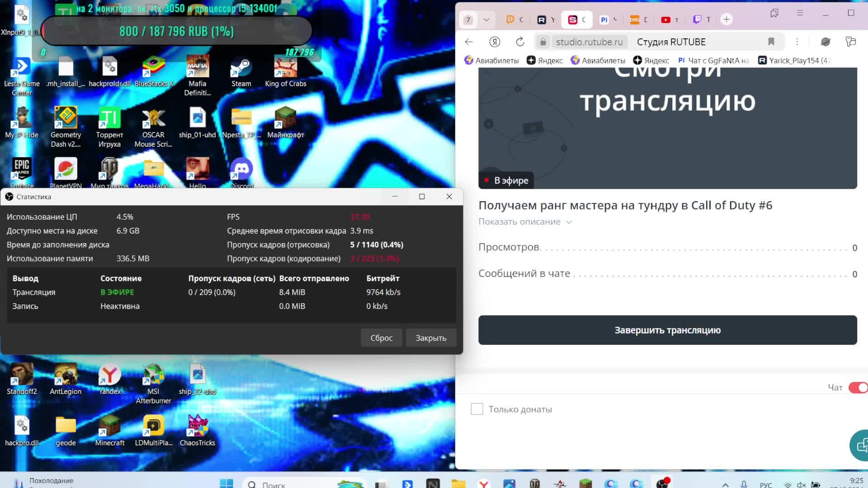Click the bookmark icon in address bar
Viewport: 868px width, 488px height.
771,42
